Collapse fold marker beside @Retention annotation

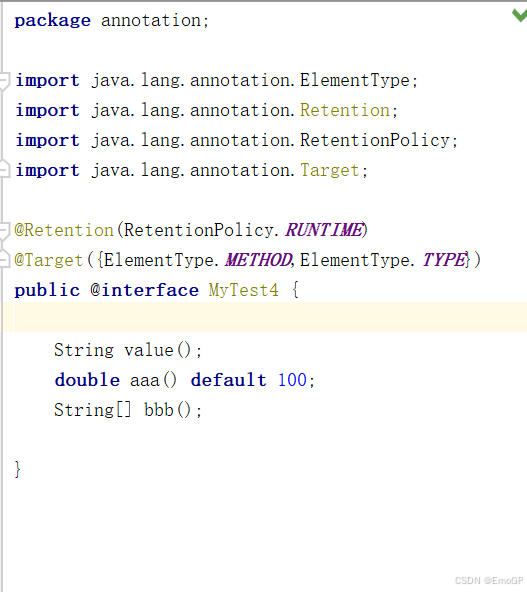tap(4, 231)
